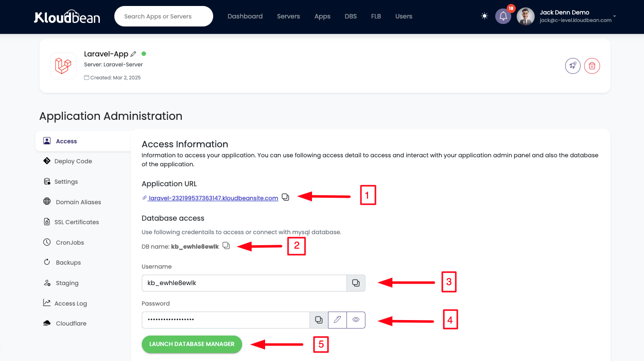Copy the database password
This screenshot has width=644, height=361.
tap(319, 320)
